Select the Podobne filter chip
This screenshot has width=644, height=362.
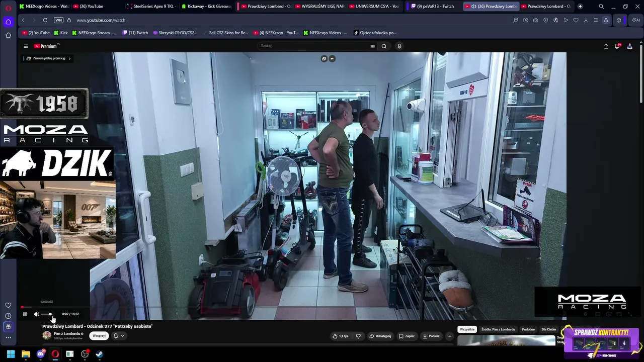pyautogui.click(x=528, y=329)
